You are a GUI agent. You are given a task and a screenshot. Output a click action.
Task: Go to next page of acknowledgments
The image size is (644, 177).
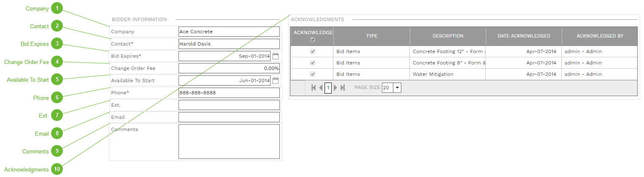click(336, 88)
